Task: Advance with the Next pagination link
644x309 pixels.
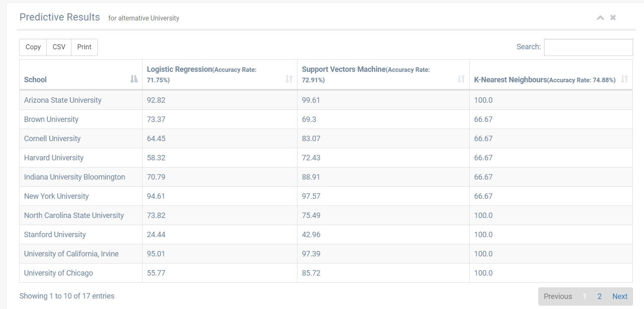Action: [x=620, y=296]
